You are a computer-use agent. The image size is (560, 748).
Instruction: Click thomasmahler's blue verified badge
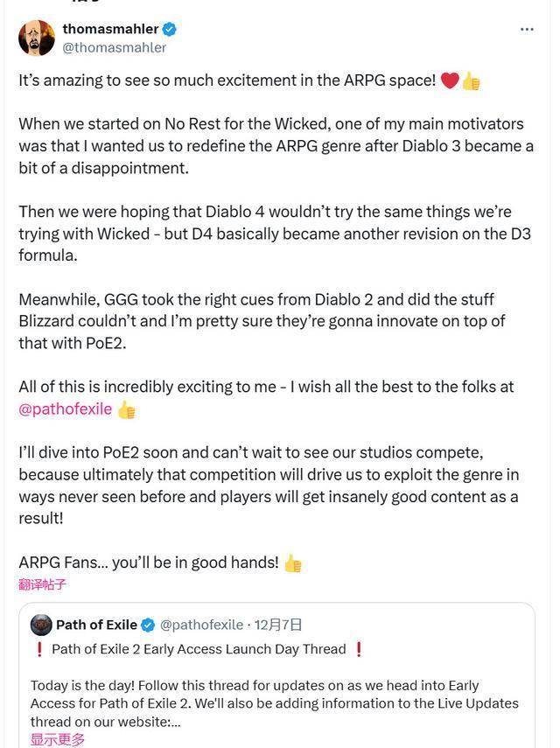tap(171, 29)
